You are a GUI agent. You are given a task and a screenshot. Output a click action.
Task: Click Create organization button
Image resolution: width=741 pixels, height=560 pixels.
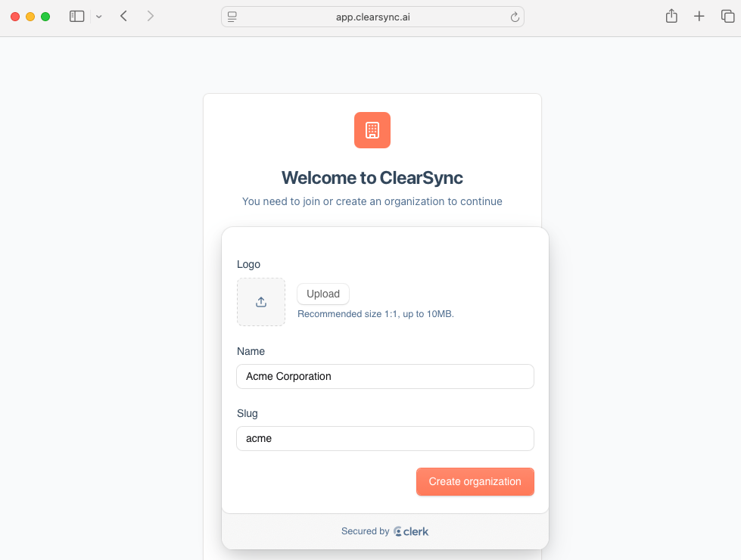(x=475, y=481)
